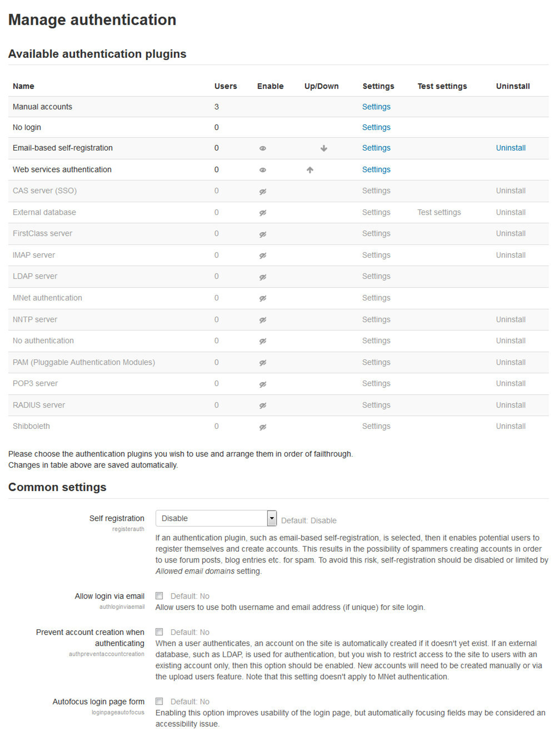Screen dimensions: 560x736
Task: Open Settings for MNet authentication
Action: pyautogui.click(x=376, y=298)
